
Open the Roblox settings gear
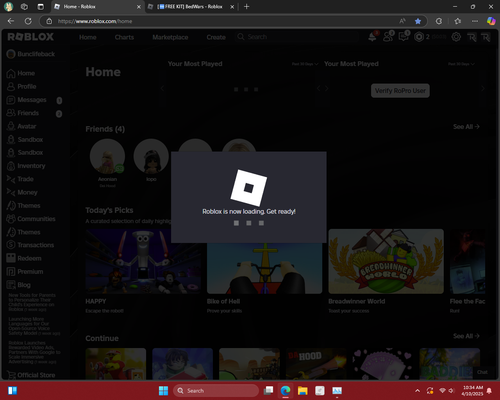point(456,37)
